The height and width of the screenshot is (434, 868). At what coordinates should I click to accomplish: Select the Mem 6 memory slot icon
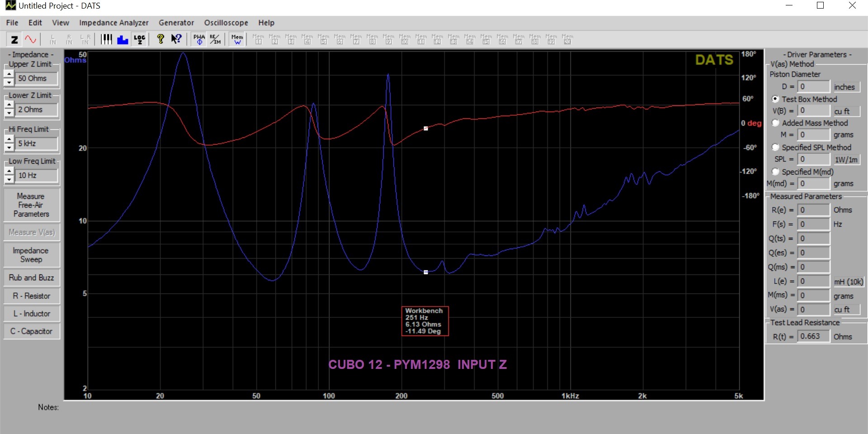340,39
